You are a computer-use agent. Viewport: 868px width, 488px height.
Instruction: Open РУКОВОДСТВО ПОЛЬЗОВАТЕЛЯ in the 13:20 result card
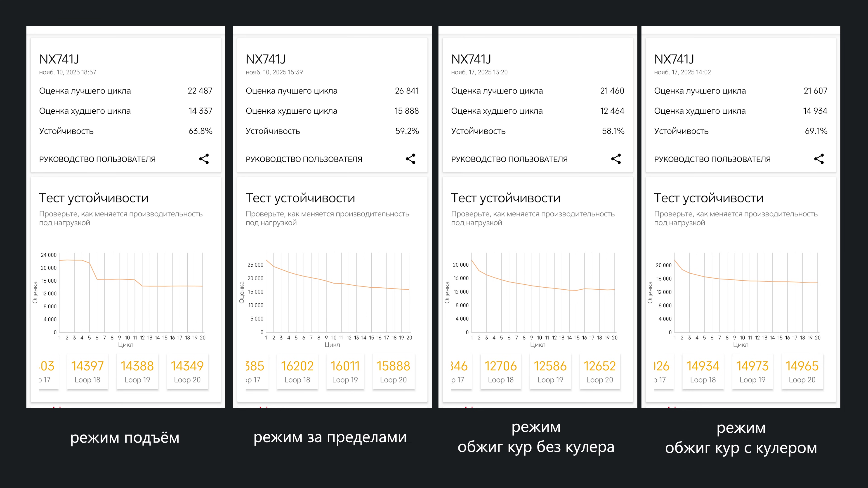tap(509, 159)
